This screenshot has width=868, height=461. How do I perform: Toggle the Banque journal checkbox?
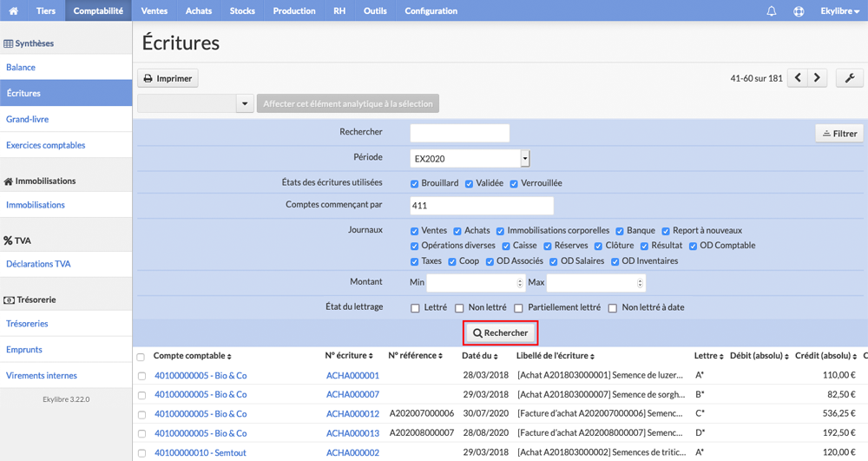tap(620, 231)
